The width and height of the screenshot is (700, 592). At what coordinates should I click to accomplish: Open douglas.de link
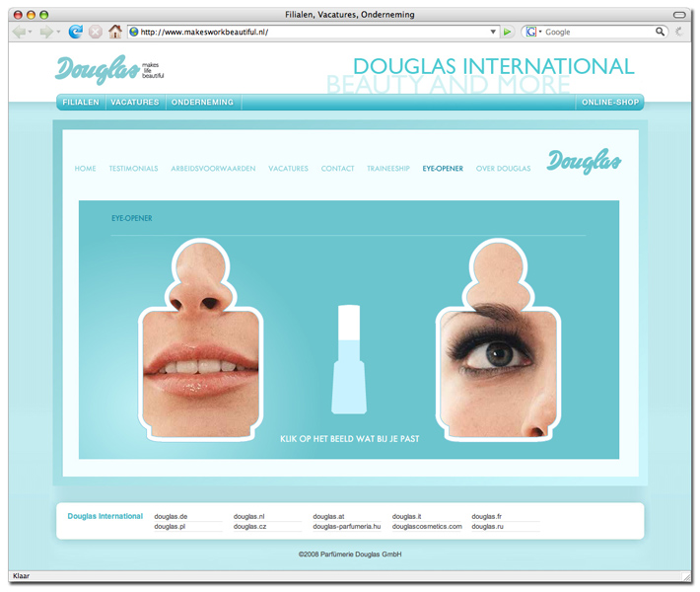point(171,516)
